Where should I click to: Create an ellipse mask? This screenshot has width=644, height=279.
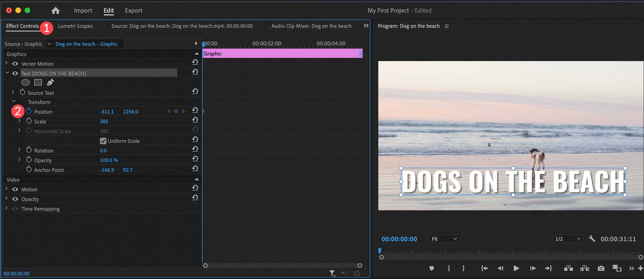[x=25, y=83]
